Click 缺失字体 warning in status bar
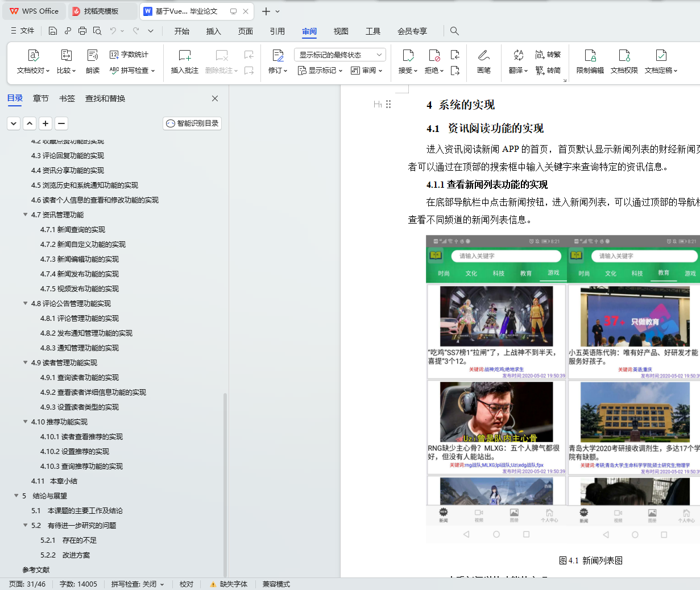The width and height of the screenshot is (700, 590). [x=229, y=584]
